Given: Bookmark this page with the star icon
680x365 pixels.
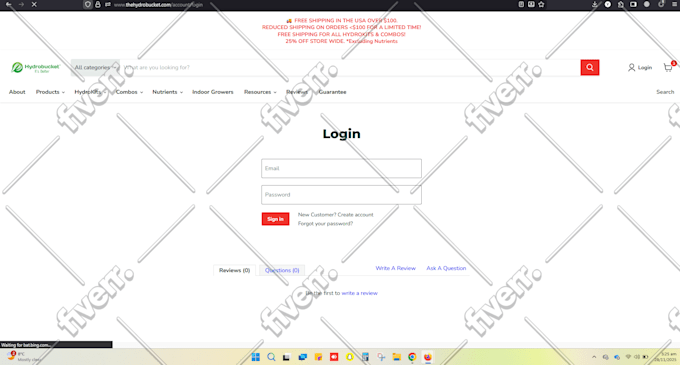Looking at the screenshot, I should (x=541, y=4).
